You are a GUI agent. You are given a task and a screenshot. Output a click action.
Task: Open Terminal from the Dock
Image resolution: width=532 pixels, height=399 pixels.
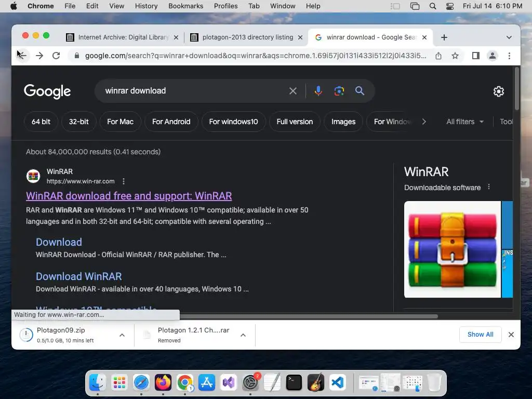pos(294,382)
